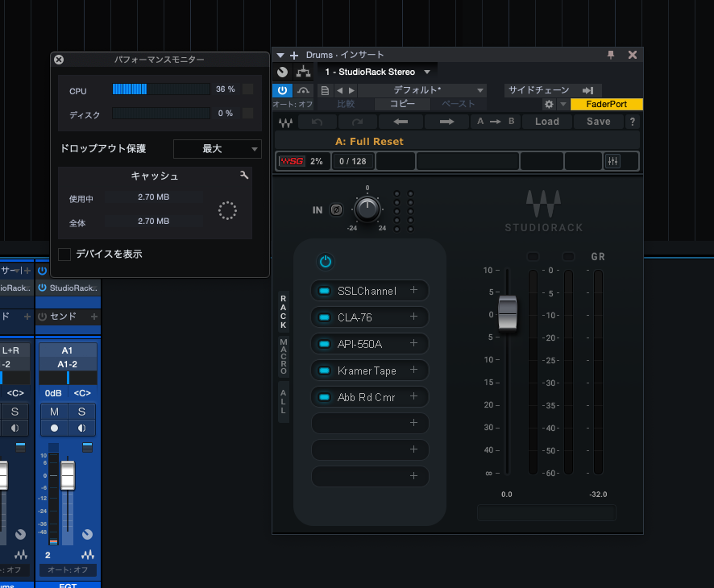This screenshot has height=588, width=714.
Task: Bypass the SSLChannel plugin LED
Action: (324, 291)
